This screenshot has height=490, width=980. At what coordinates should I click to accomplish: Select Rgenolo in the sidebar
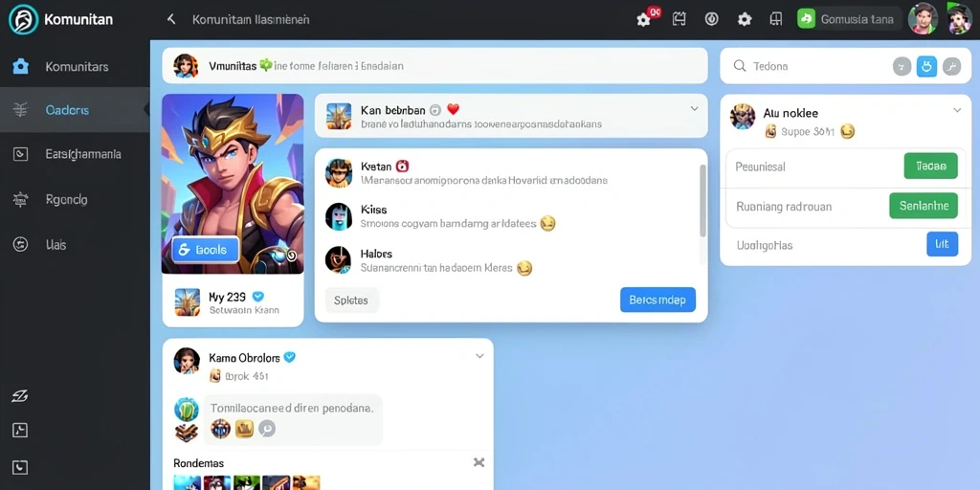coord(75,199)
